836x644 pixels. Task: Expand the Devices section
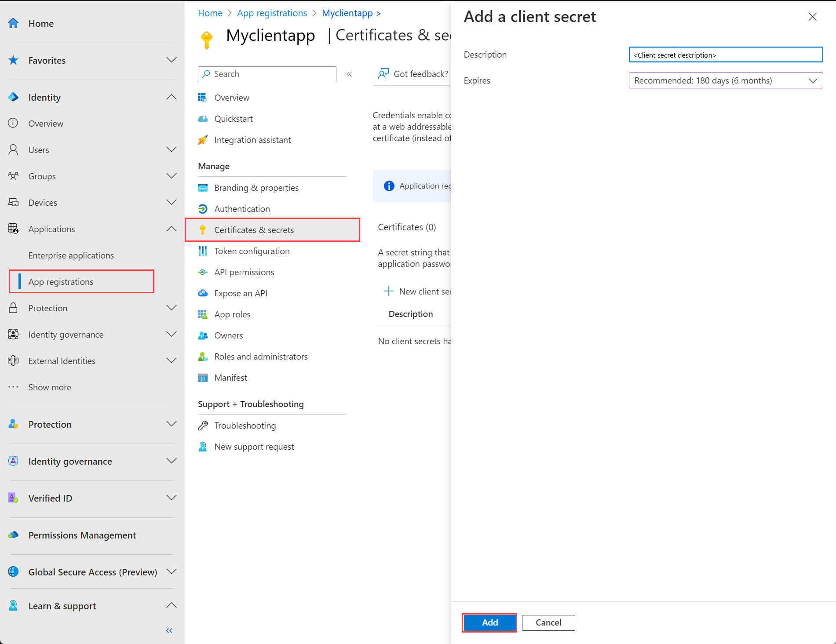tap(171, 202)
